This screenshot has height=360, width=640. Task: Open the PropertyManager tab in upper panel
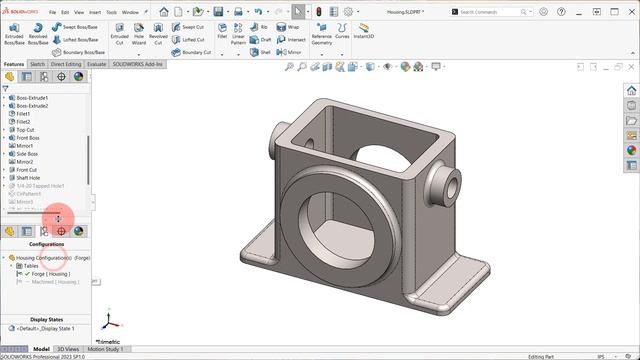27,76
